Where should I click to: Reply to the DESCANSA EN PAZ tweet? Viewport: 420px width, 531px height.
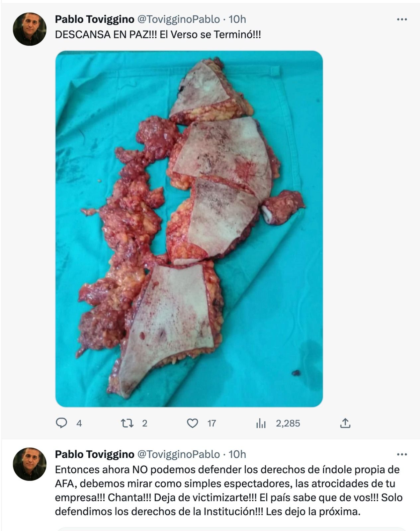coord(61,423)
